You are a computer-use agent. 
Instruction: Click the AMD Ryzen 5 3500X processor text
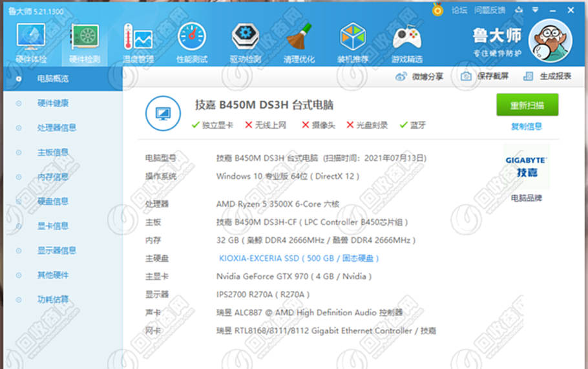pyautogui.click(x=278, y=204)
